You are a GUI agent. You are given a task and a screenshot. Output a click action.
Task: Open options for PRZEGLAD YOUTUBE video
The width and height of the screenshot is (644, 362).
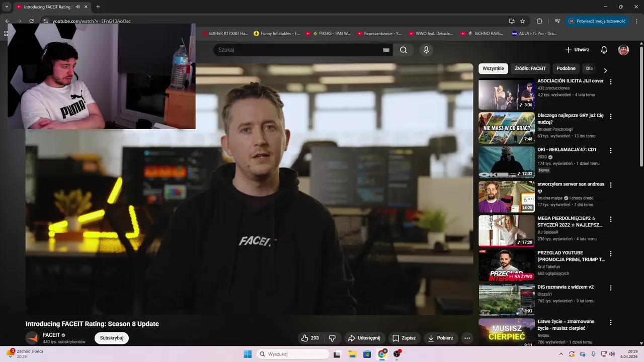coord(611,254)
